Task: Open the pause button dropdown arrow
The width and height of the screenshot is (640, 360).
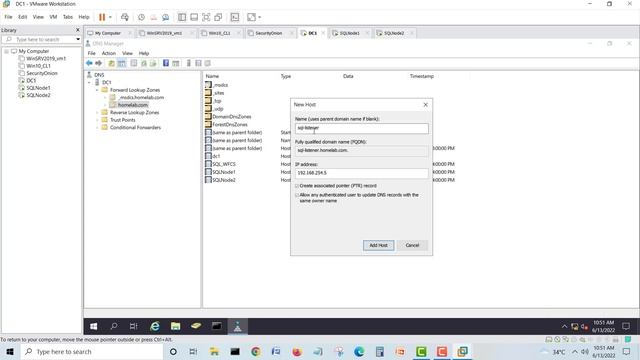Action: tap(110, 17)
